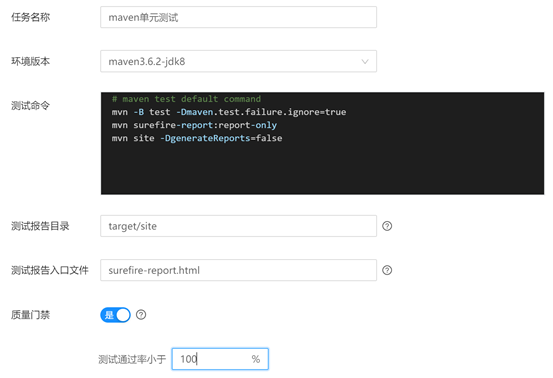This screenshot has height=378, width=553.
Task: Select the surefire-report.html entry file field
Action: pos(238,270)
